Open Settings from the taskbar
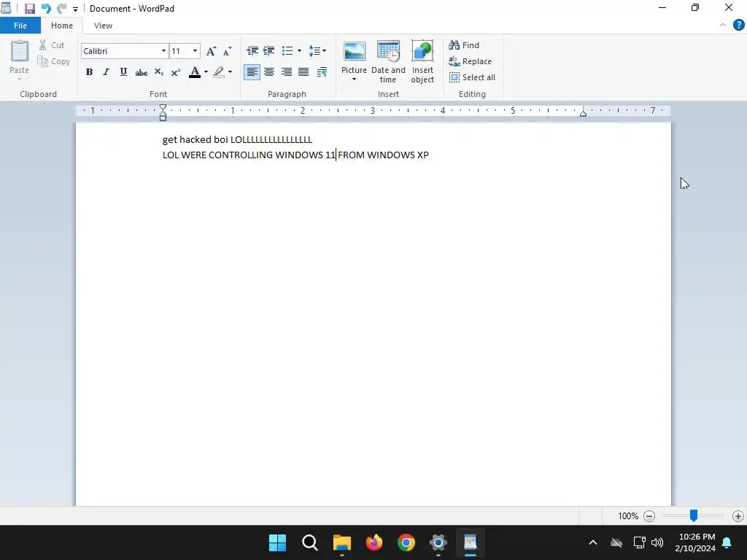Viewport: 747px width, 560px height. pyautogui.click(x=438, y=542)
